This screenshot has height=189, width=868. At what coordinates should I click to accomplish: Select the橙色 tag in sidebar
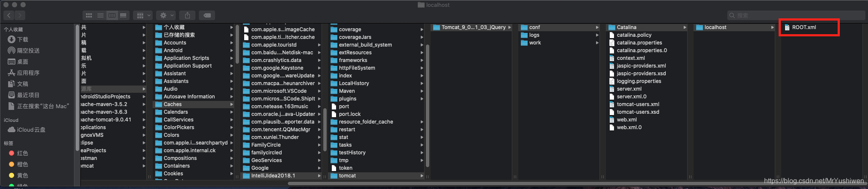click(22, 164)
